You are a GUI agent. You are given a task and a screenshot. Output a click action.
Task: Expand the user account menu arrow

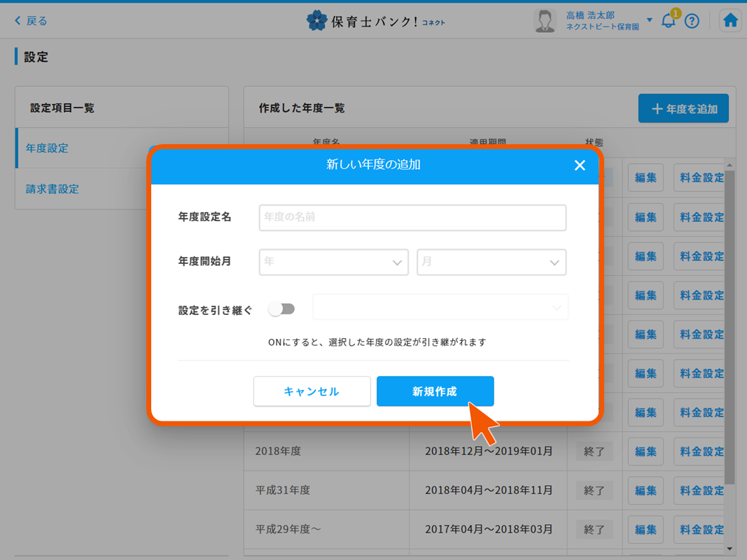pyautogui.click(x=649, y=20)
